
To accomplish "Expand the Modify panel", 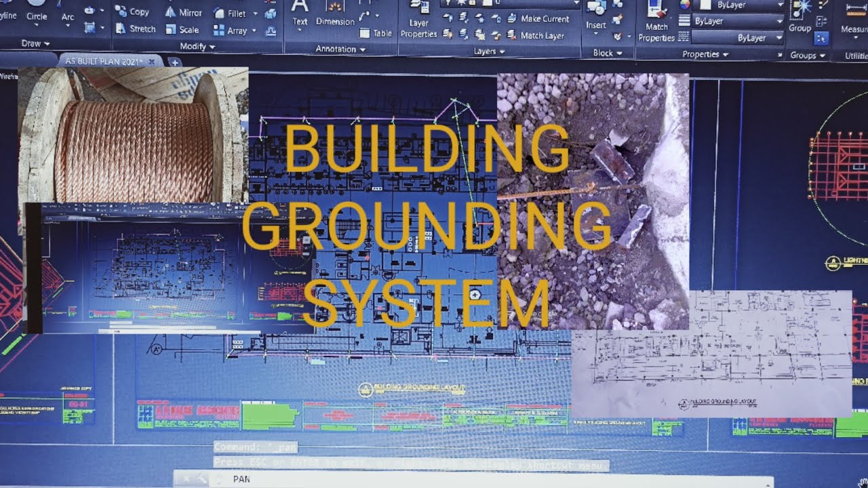I will tap(197, 46).
